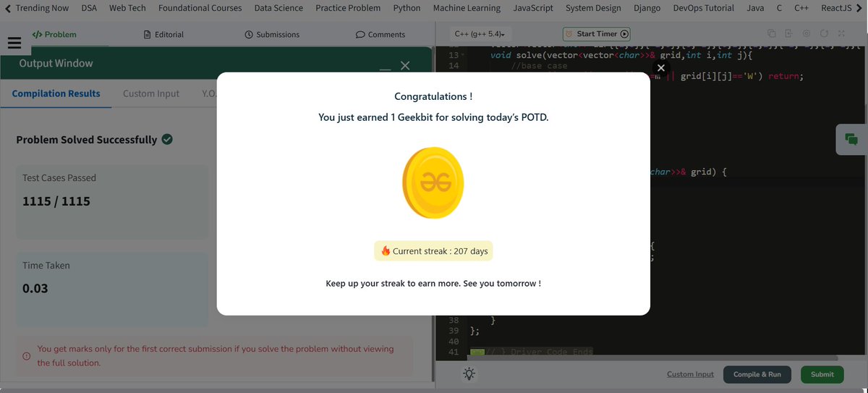The width and height of the screenshot is (868, 393).
Task: Open editor settings gear icon
Action: coord(806,34)
